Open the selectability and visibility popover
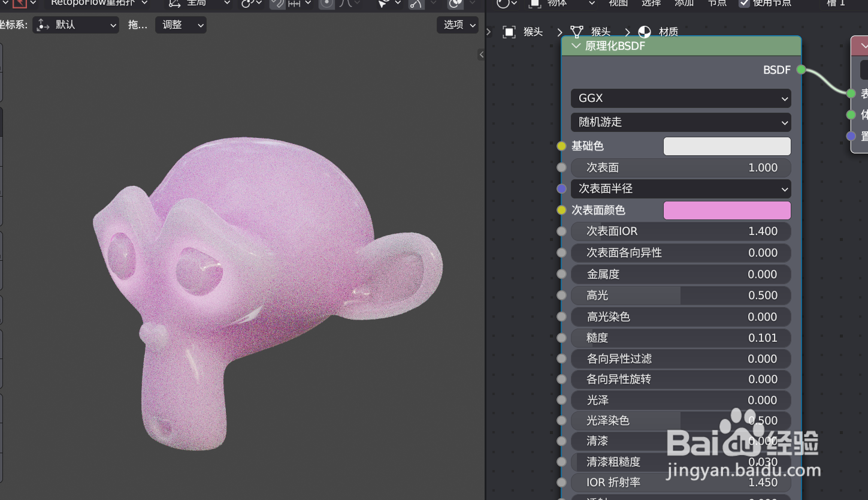This screenshot has width=868, height=500. click(x=388, y=3)
